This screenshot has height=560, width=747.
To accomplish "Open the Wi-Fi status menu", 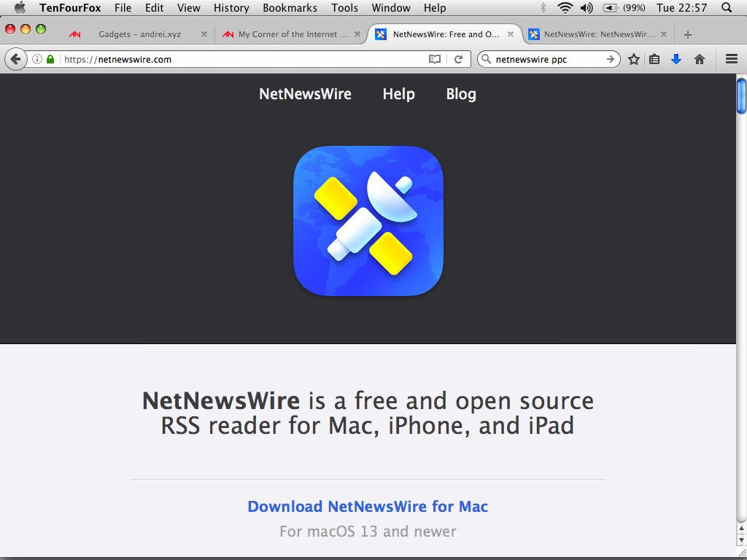I will [565, 7].
